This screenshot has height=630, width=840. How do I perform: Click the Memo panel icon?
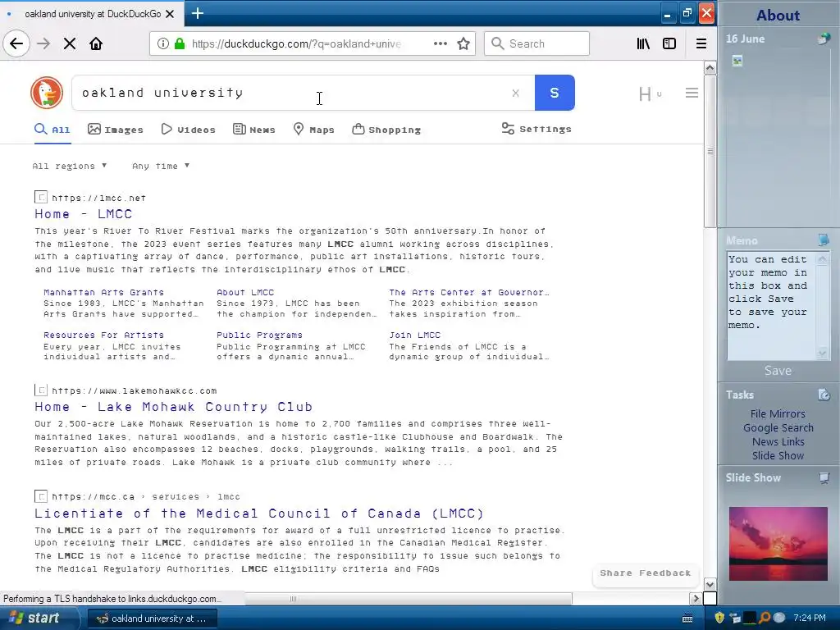pos(824,240)
